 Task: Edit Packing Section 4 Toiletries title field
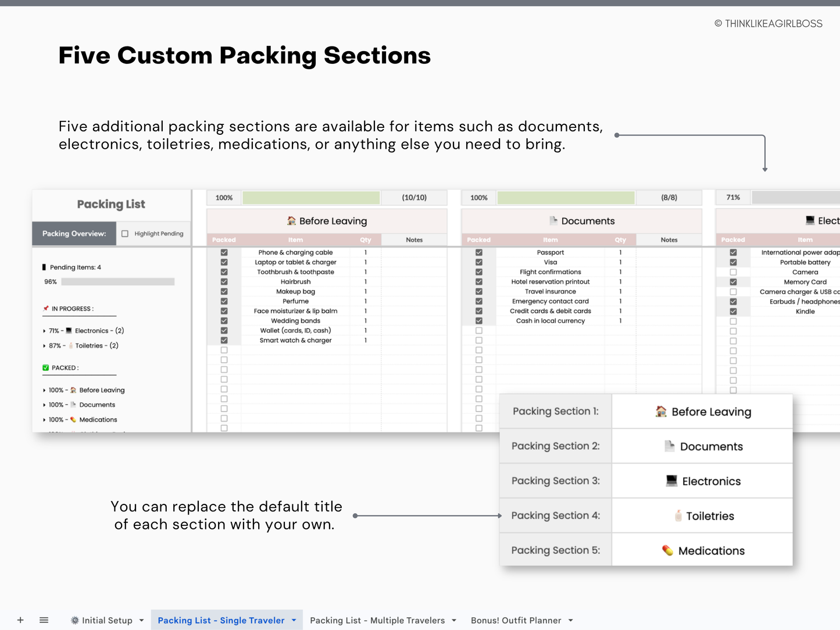click(x=702, y=516)
